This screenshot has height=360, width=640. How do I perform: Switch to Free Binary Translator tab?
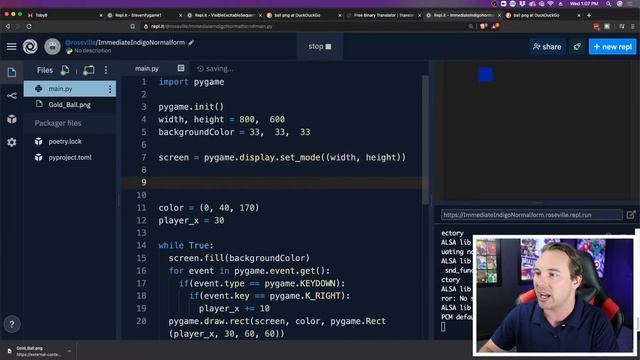[383, 15]
